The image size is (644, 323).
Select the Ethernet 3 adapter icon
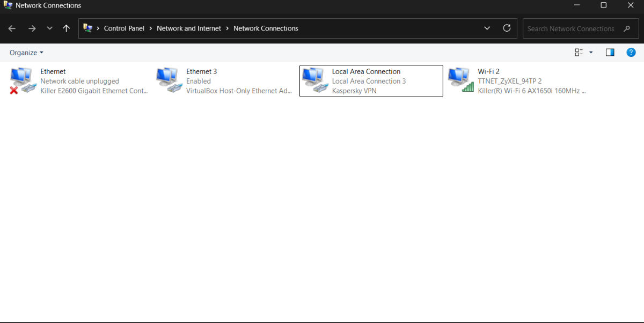click(169, 81)
